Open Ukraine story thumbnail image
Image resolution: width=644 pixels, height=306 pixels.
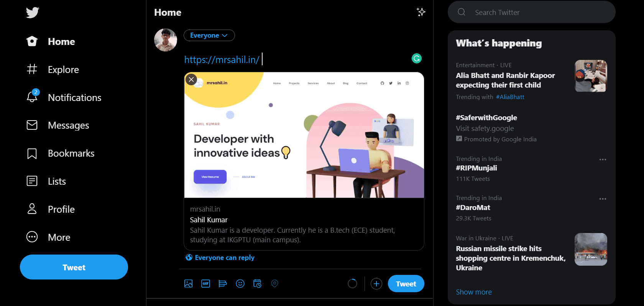pyautogui.click(x=591, y=249)
